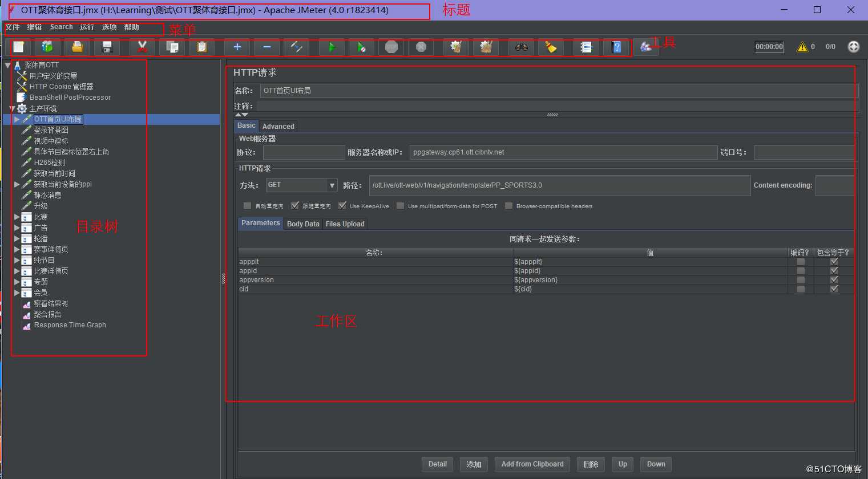868x479 pixels.
Task: Create a new test plan via toolbar
Action: click(x=18, y=47)
